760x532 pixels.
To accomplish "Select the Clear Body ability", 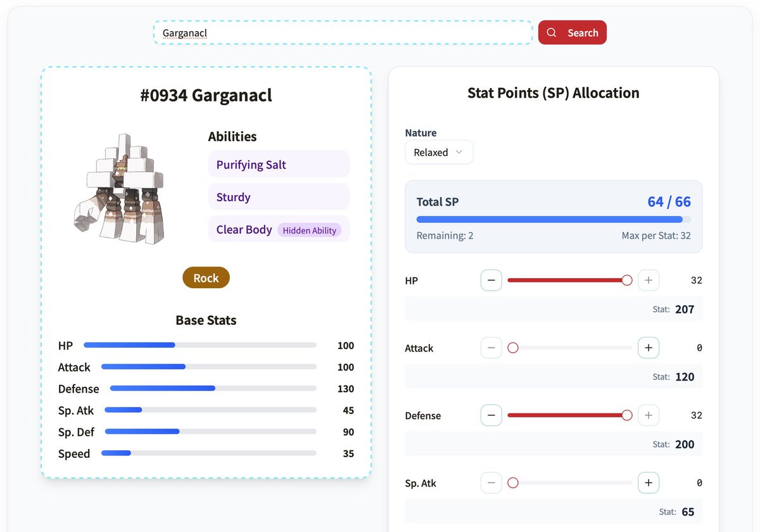I will click(279, 229).
